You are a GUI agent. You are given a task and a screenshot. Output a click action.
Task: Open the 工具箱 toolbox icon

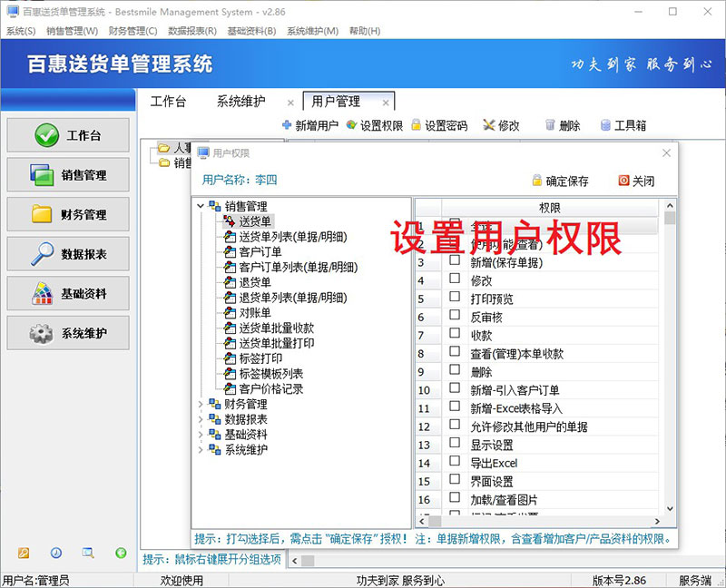pos(605,126)
